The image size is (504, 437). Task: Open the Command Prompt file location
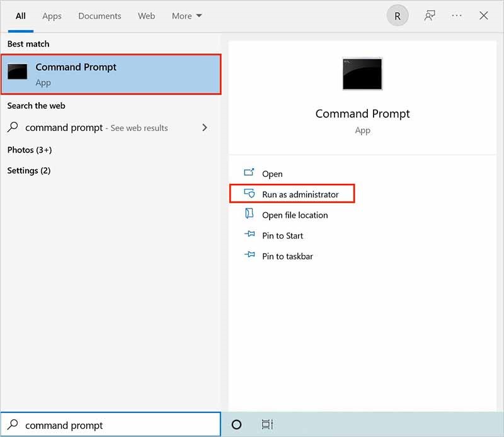[295, 215]
